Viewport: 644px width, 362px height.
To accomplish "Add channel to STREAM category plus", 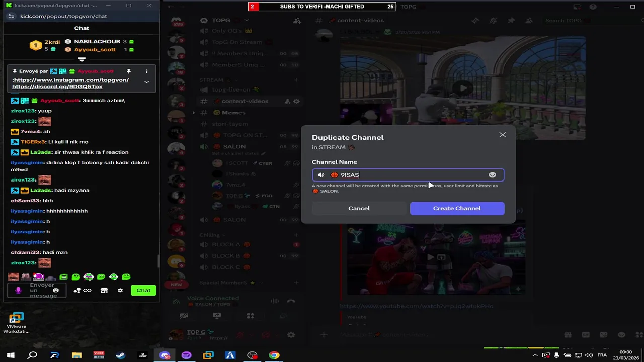I will click(297, 80).
